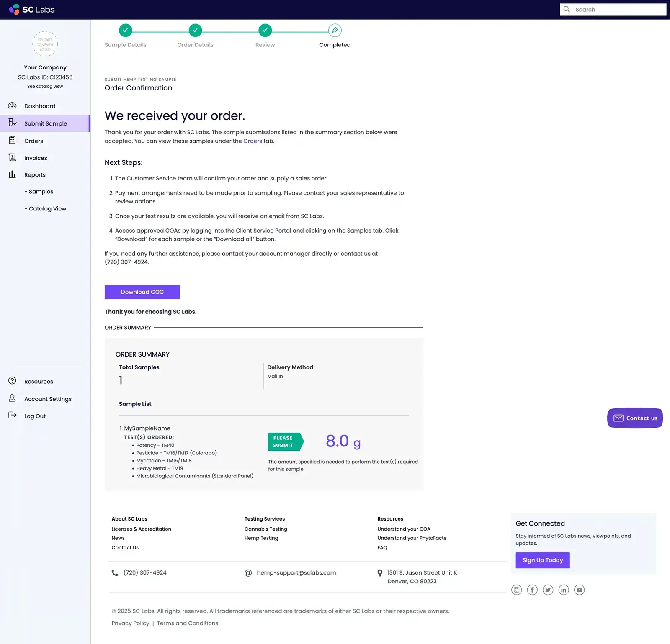Open Catalog View under Reports
Viewport: 670px width, 644px height.
tap(46, 208)
